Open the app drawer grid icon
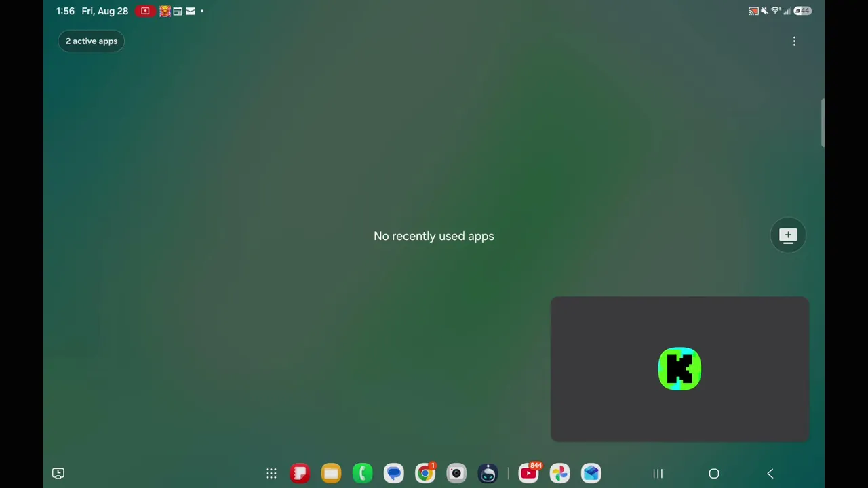The width and height of the screenshot is (868, 488). [271, 474]
